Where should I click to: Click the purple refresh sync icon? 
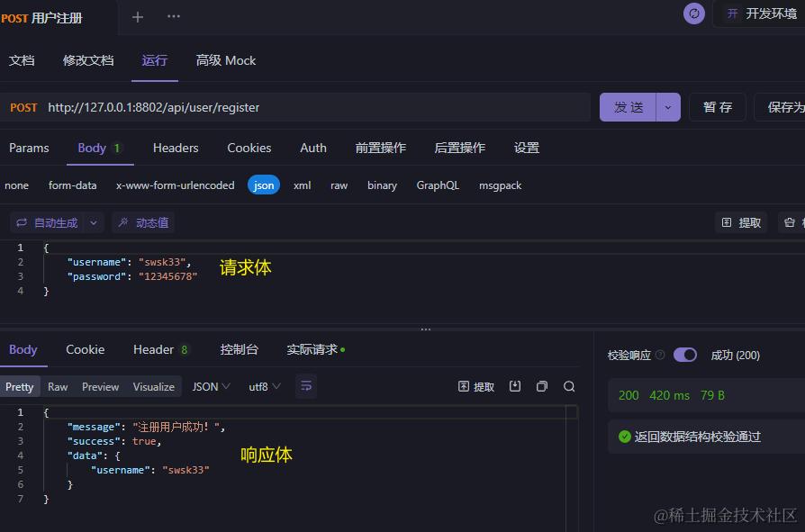tap(693, 14)
